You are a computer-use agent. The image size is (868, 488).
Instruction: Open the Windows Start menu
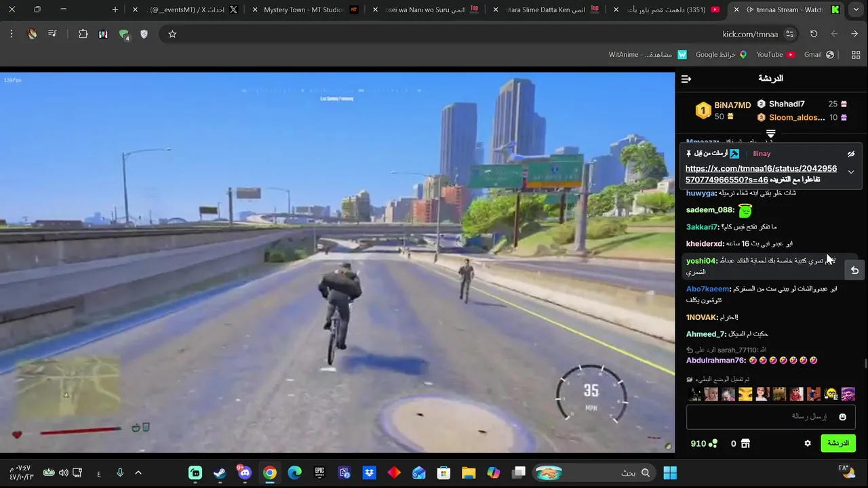pyautogui.click(x=670, y=472)
